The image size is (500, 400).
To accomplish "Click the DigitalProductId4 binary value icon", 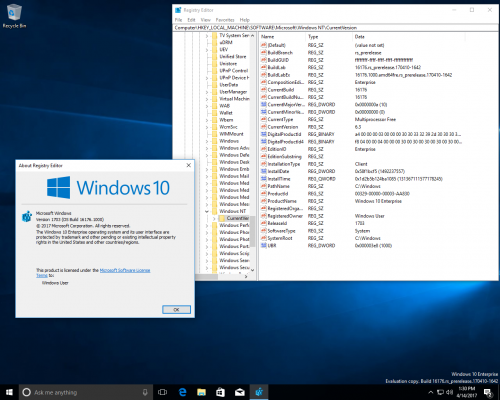I will point(264,142).
